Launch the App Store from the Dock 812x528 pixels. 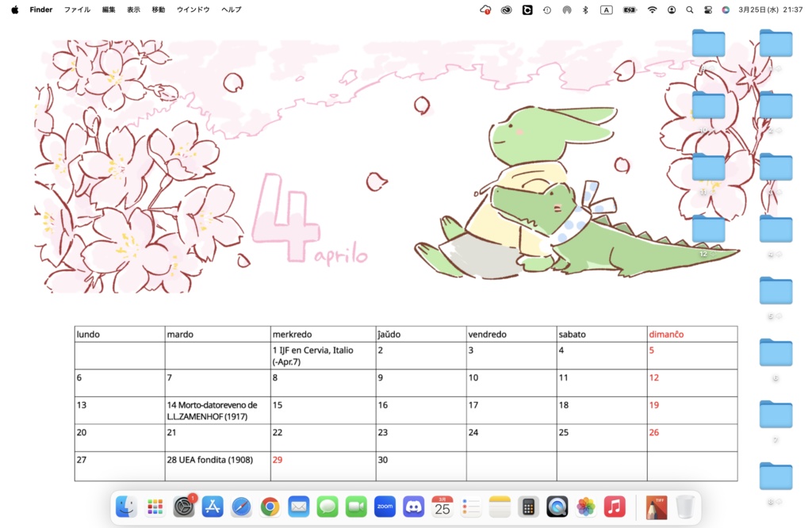[x=213, y=507]
